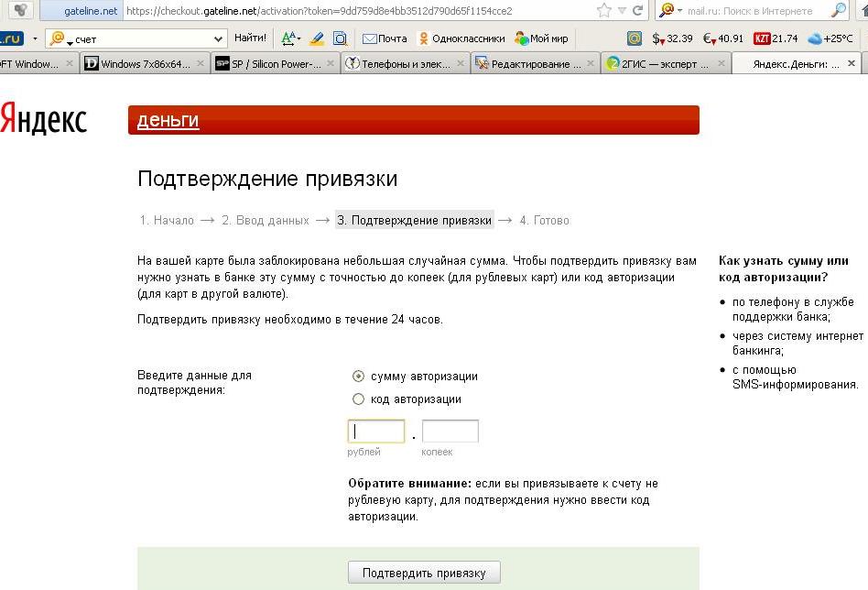Close the 'Редактирование ...' tab

tap(590, 63)
